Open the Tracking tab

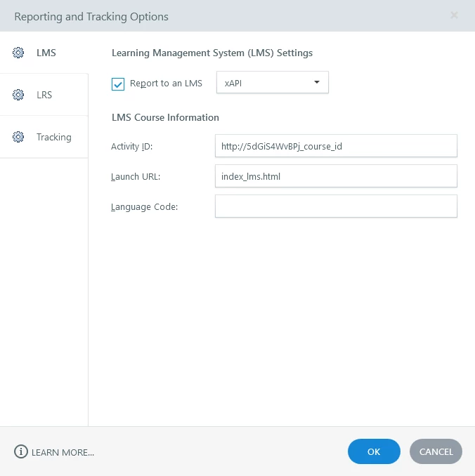[x=53, y=137]
